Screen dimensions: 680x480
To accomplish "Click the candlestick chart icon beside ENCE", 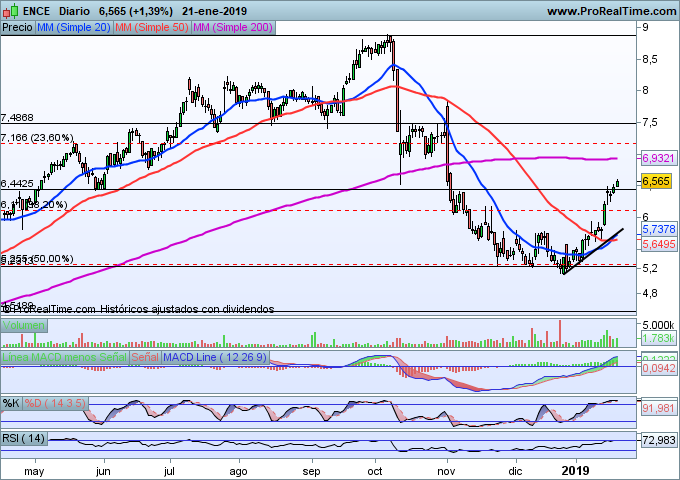I will 10,10.
